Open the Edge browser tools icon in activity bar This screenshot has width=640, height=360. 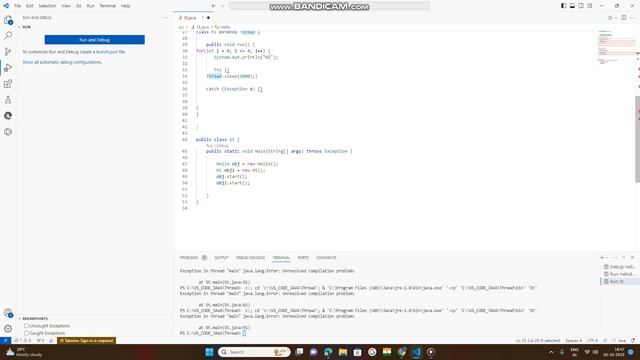click(x=8, y=116)
